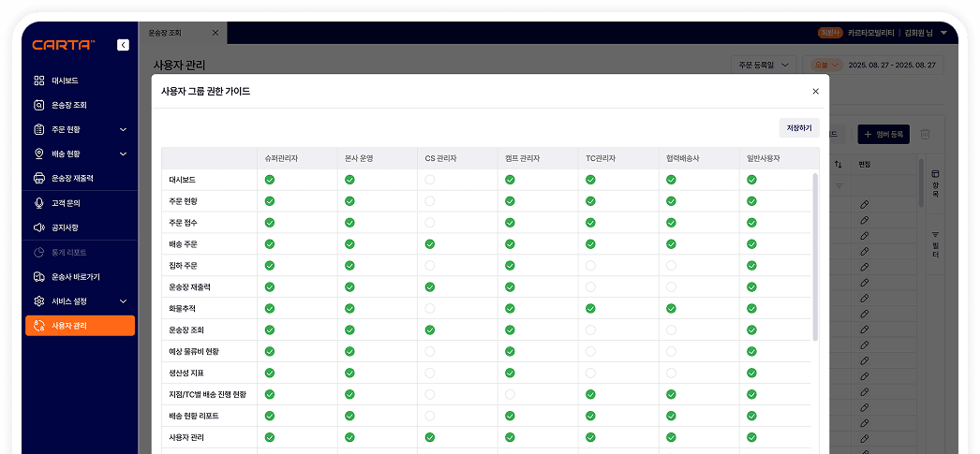The height and width of the screenshot is (454, 980).
Task: Open the user account dropdown caret
Action: point(943,33)
